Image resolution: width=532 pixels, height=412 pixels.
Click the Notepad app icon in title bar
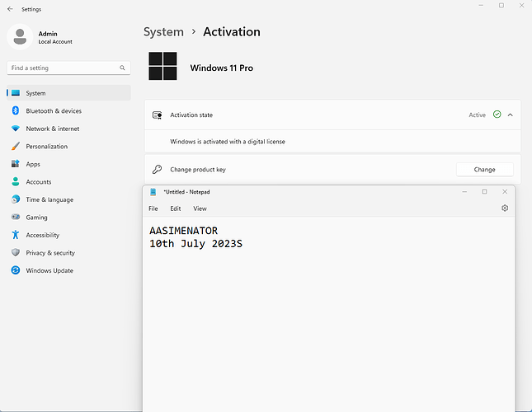(x=153, y=192)
